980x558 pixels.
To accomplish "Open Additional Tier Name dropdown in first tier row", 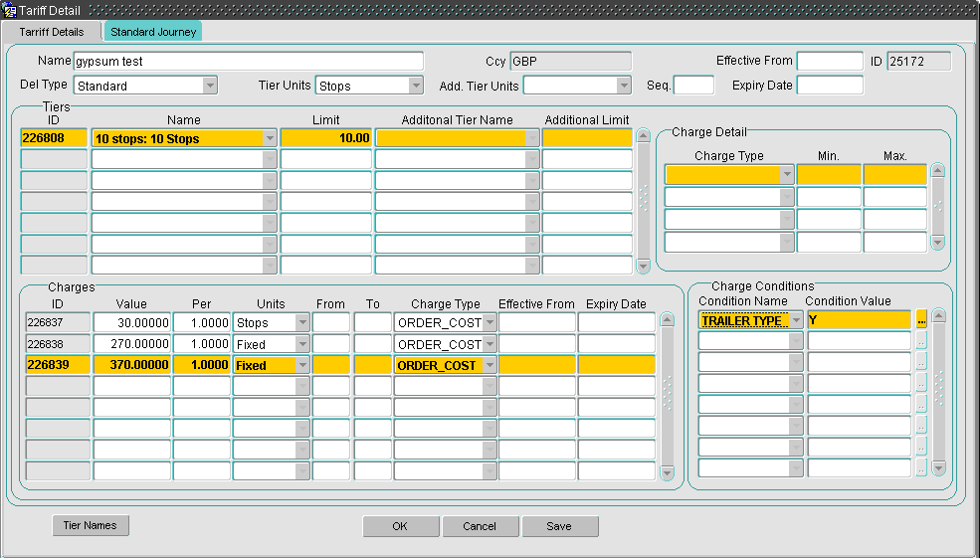I will click(532, 138).
